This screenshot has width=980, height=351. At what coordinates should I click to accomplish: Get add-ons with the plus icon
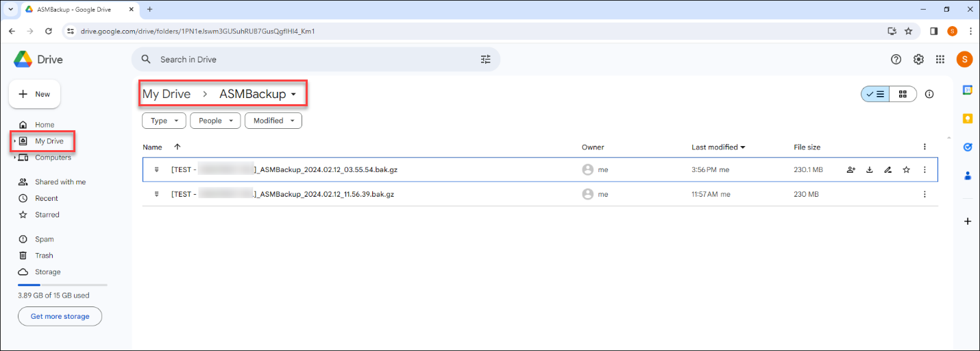click(x=968, y=221)
